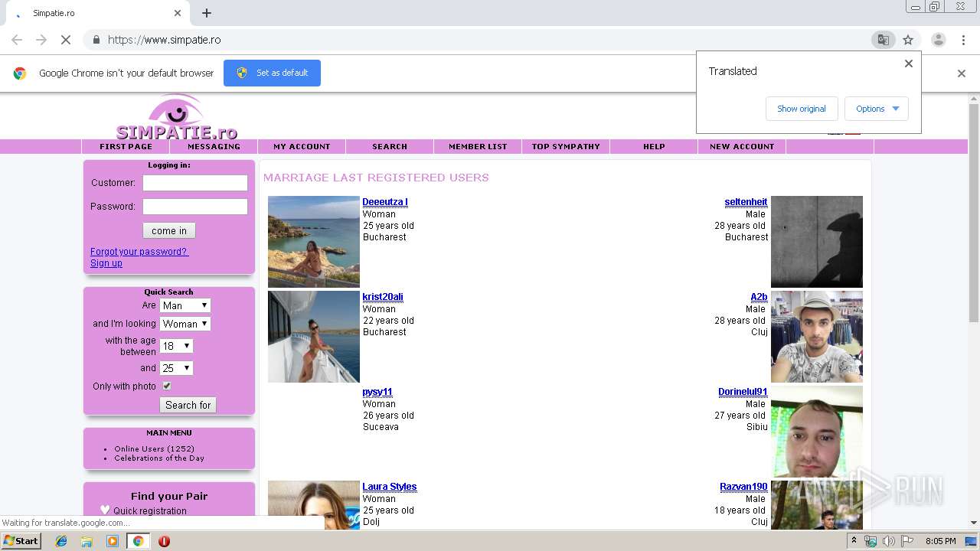Click the Chrome taskbar icon
This screenshot has height=551, width=980.
tap(138, 541)
